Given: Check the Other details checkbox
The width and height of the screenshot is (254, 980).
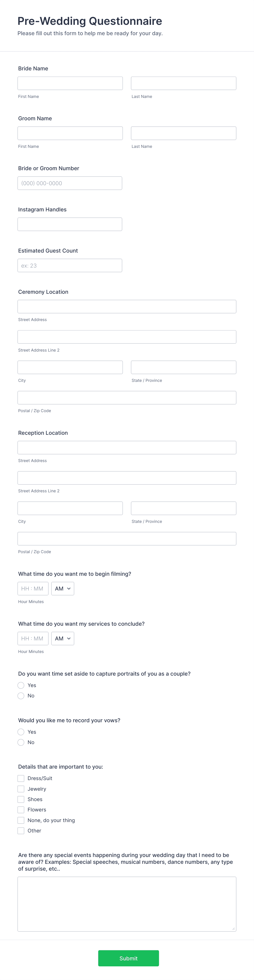Looking at the screenshot, I should [x=21, y=831].
